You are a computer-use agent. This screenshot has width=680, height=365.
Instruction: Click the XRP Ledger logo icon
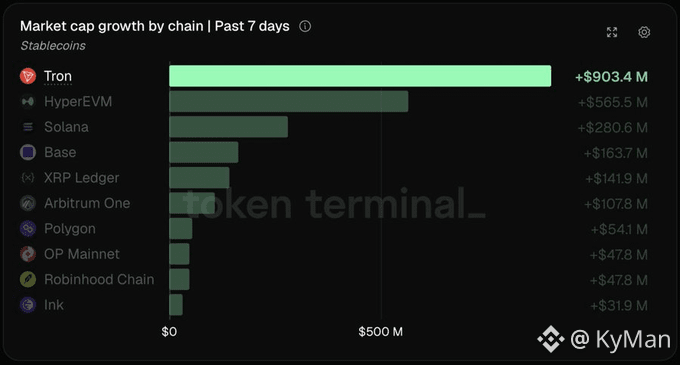pos(28,178)
